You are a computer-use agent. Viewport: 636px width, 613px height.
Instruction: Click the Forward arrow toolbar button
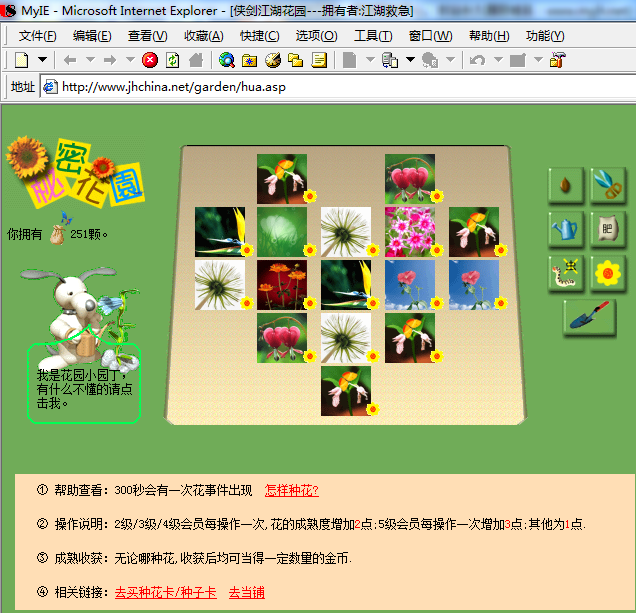click(x=110, y=60)
